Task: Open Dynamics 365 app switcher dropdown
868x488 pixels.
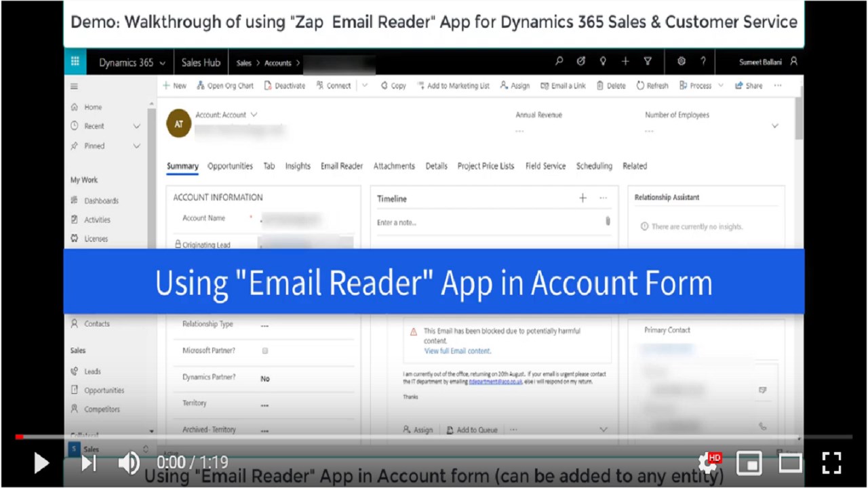Action: tap(162, 63)
